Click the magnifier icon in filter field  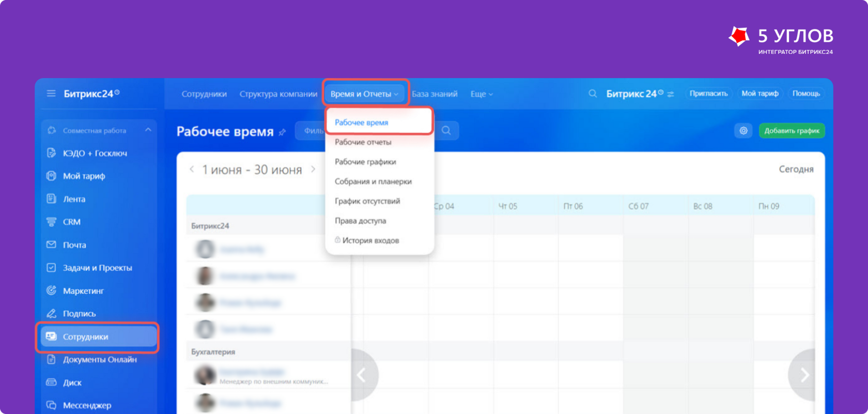(x=446, y=131)
